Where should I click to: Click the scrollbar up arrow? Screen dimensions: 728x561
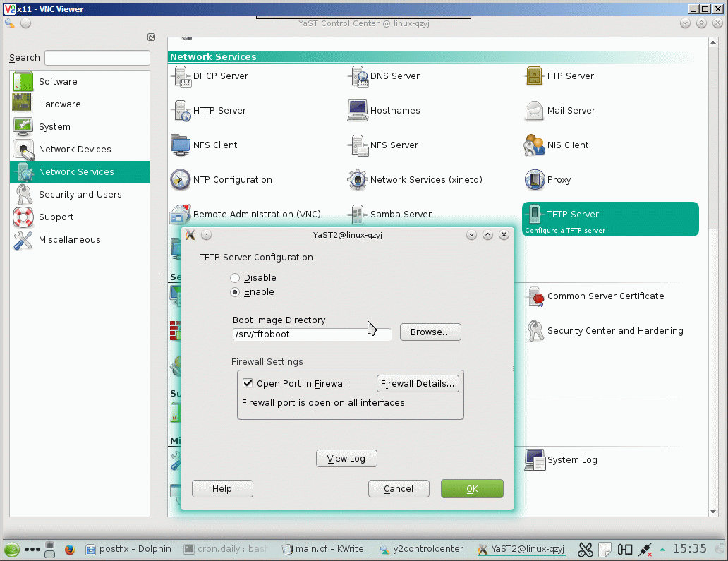713,42
